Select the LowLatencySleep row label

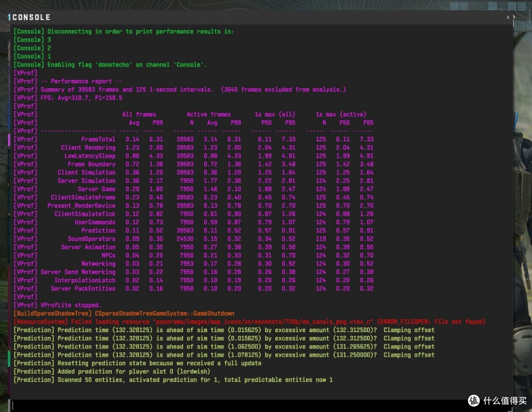[x=90, y=156]
